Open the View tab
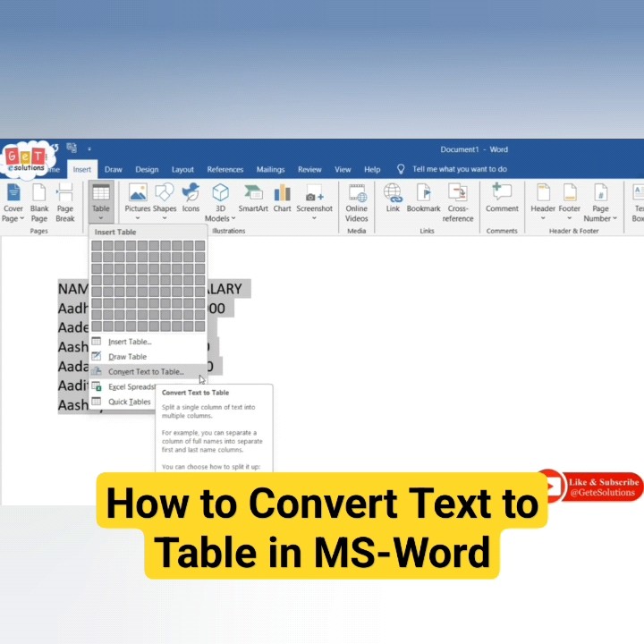This screenshot has height=644, width=644. [x=343, y=170]
